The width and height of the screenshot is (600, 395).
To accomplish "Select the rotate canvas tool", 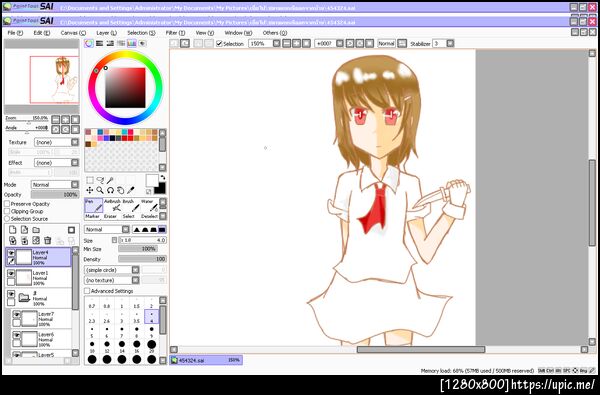I will 110,190.
